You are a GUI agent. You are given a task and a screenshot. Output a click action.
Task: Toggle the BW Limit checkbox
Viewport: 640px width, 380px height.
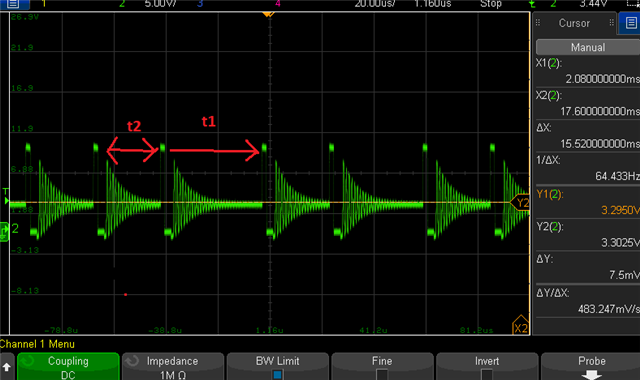click(278, 374)
